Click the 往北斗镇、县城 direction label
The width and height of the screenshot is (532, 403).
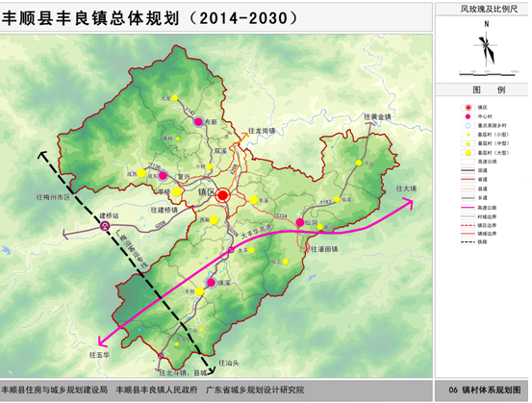183,373
